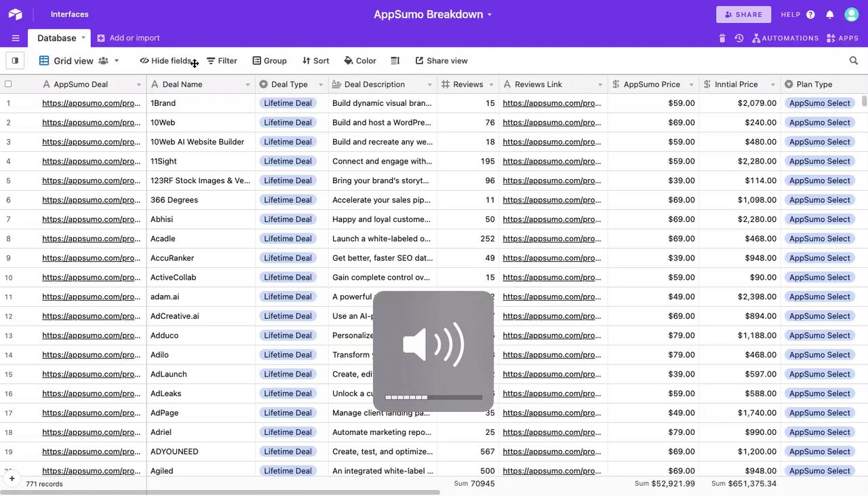Select the 11Sight deal name cell
Viewport: 868px width, 496px height.
[201, 161]
